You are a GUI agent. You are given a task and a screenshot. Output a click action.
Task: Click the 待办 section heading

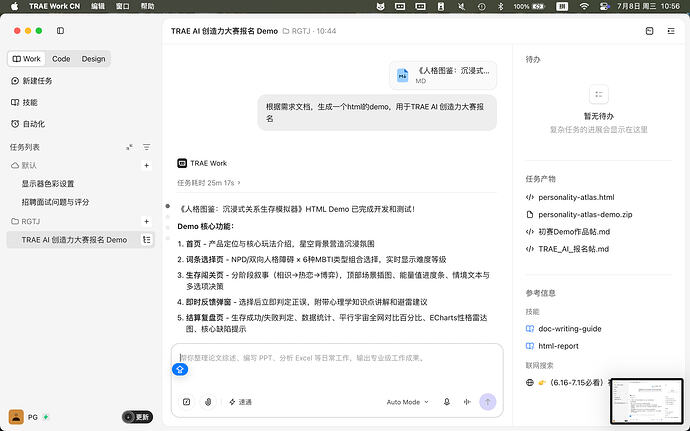[x=532, y=59]
